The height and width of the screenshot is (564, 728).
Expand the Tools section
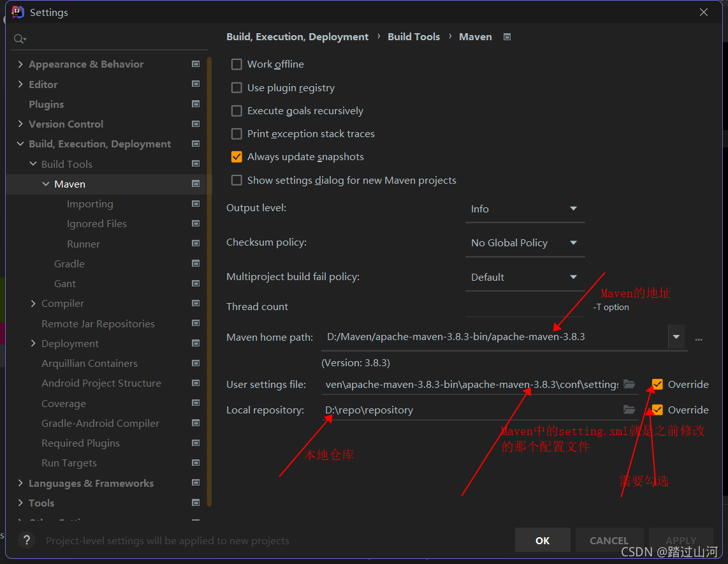tap(20, 503)
